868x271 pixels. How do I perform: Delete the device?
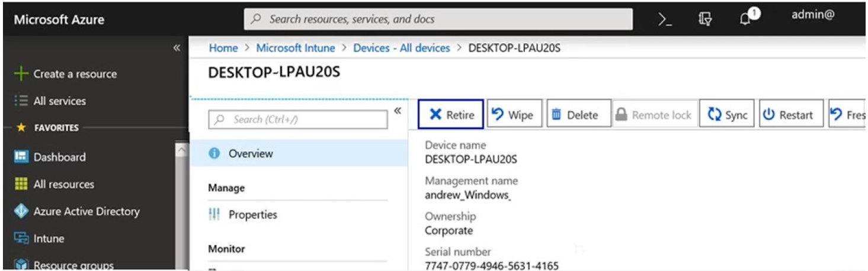(578, 114)
